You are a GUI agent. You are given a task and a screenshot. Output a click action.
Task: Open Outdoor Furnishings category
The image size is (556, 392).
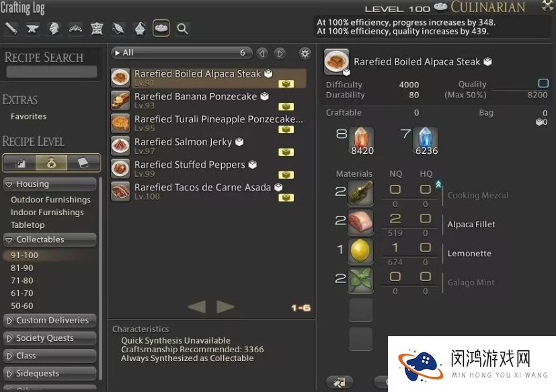[50, 200]
